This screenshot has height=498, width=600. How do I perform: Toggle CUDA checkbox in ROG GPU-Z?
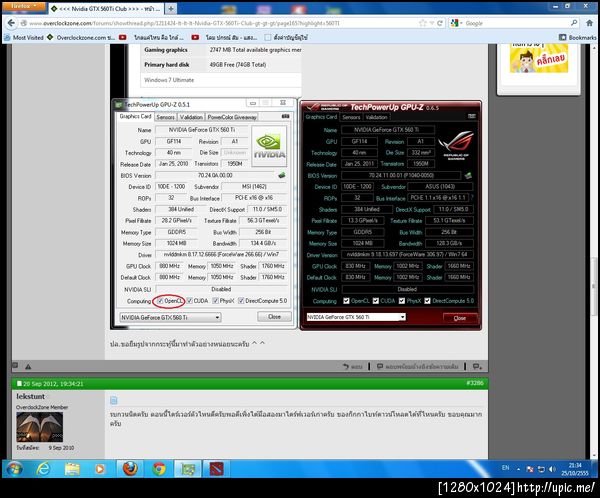376,301
